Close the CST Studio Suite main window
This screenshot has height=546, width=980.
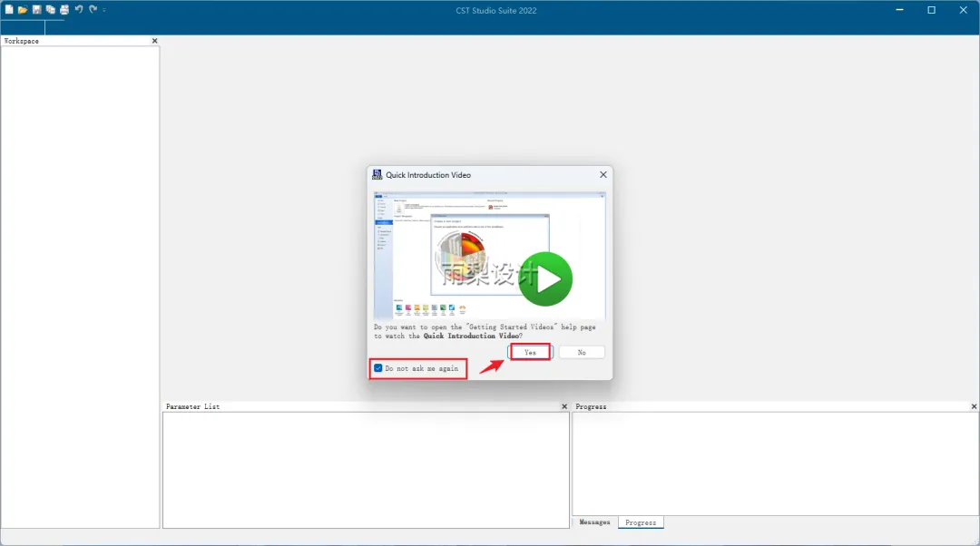click(x=963, y=10)
